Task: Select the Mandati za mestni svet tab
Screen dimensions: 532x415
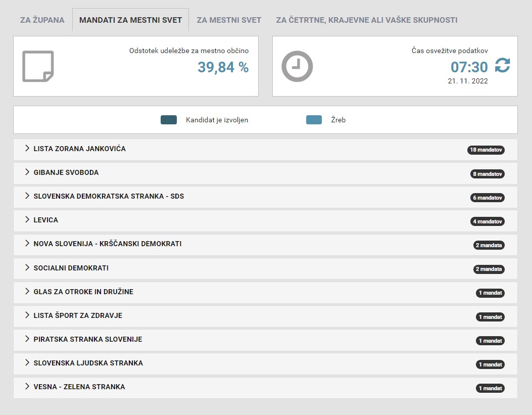Action: [130, 20]
